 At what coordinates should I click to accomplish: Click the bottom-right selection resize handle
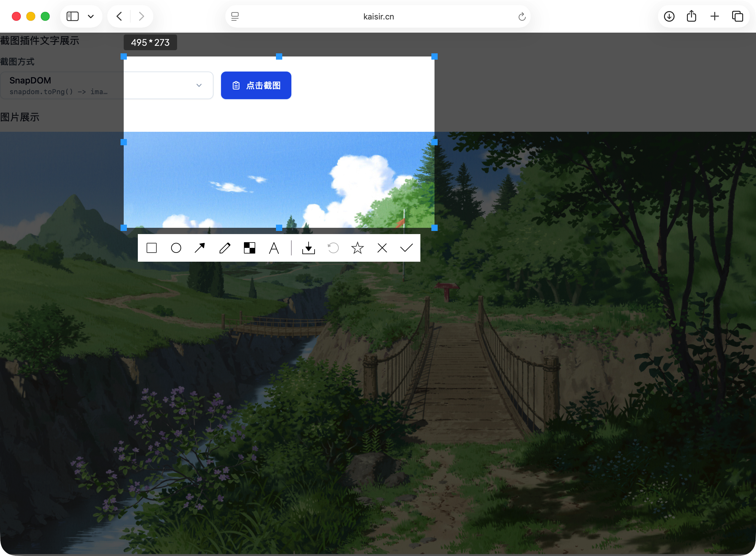[435, 228]
